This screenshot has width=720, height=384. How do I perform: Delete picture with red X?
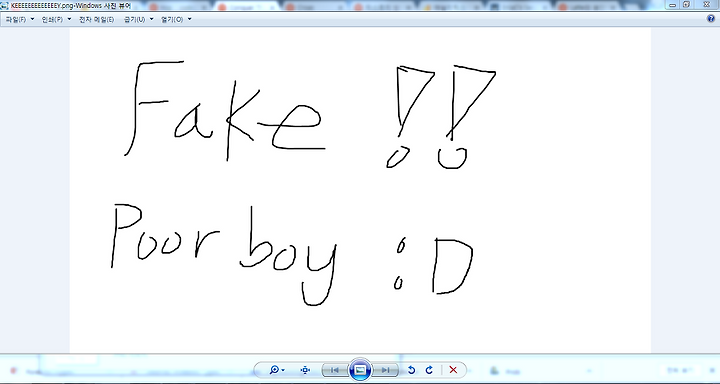[x=453, y=370]
